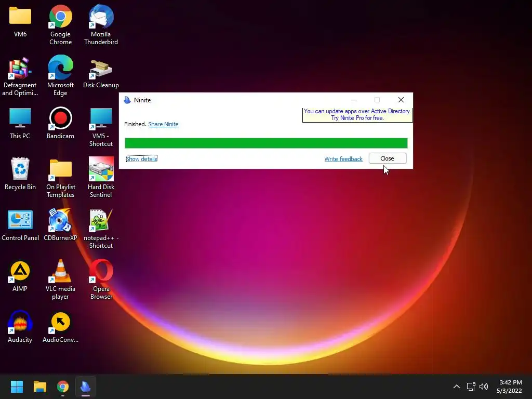Open the Write feedback link
Image resolution: width=532 pixels, height=399 pixels.
click(343, 159)
